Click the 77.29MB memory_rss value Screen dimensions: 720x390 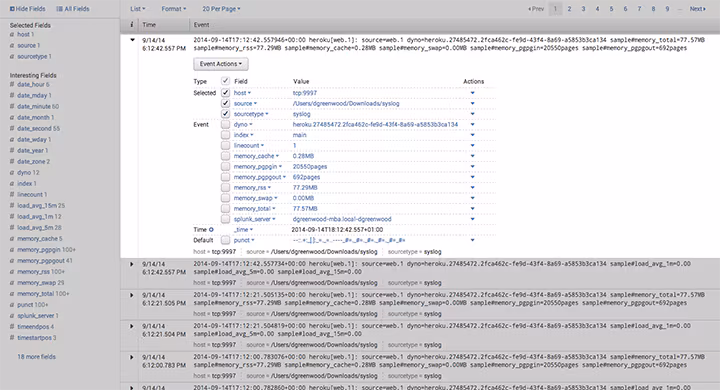click(305, 188)
